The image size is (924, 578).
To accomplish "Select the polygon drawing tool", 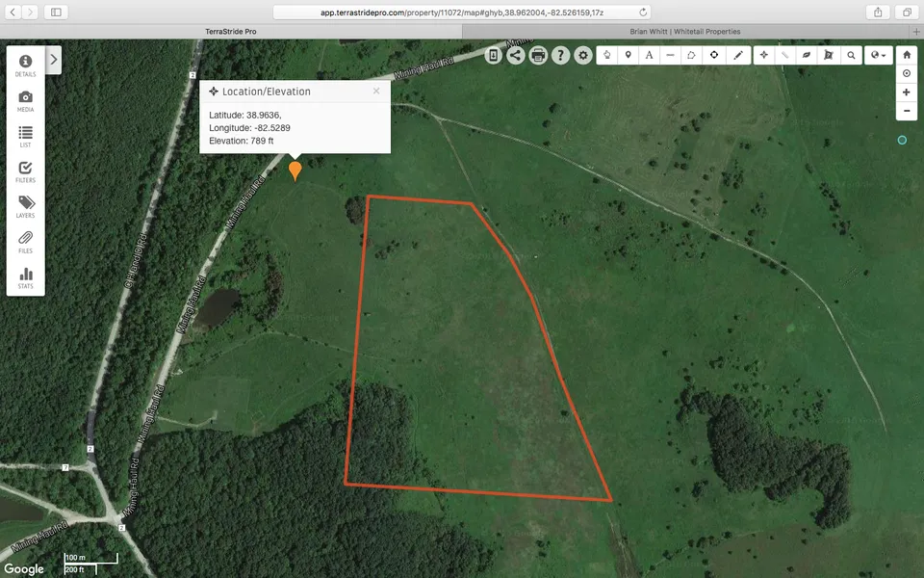I will [691, 55].
